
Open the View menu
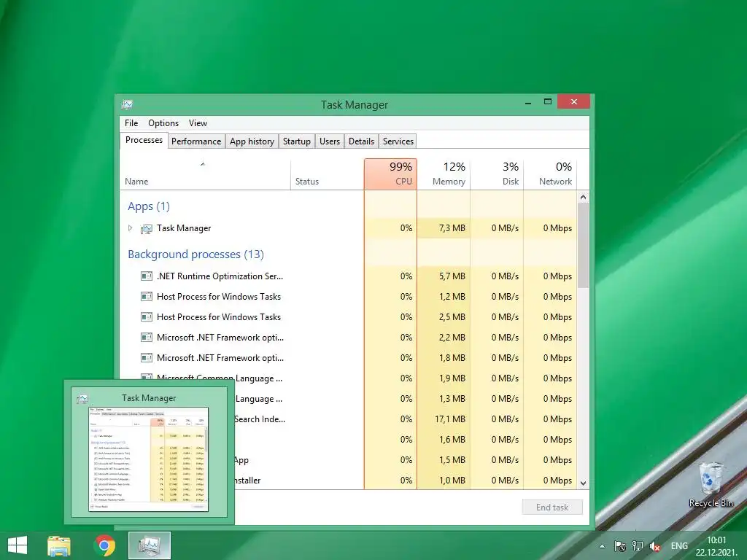(x=198, y=123)
